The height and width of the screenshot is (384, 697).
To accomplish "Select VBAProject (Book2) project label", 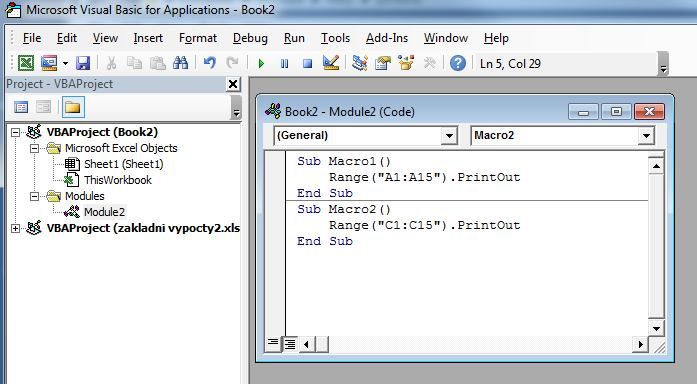I will 102,132.
